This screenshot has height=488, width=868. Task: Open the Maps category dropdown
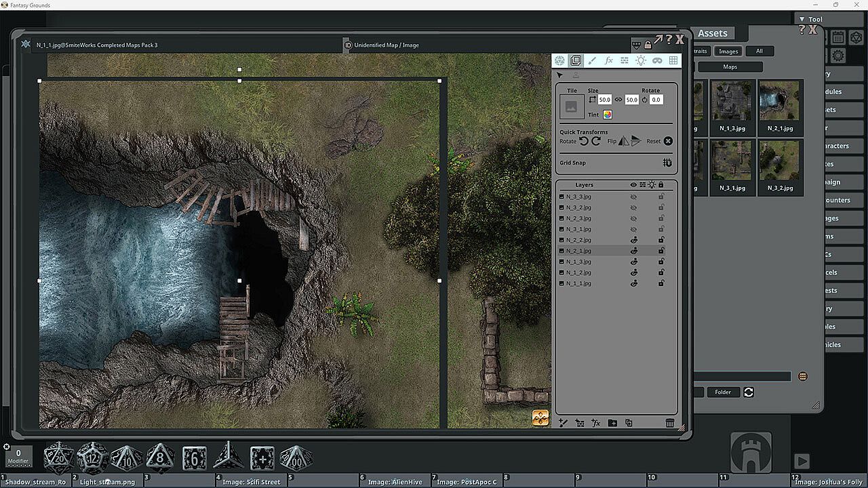pos(730,67)
